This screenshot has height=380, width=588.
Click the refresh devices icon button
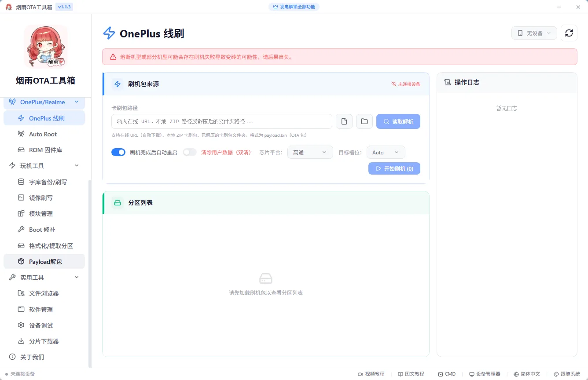pos(569,33)
